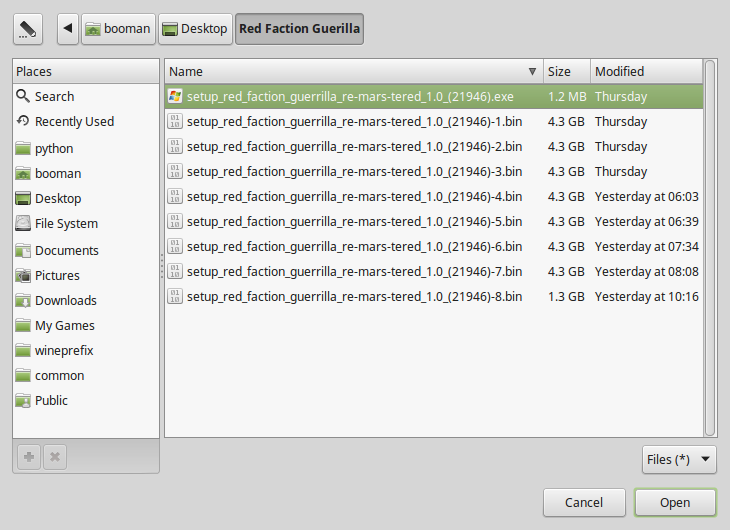Click the My Games folder icon
Image resolution: width=730 pixels, height=530 pixels.
[23, 326]
